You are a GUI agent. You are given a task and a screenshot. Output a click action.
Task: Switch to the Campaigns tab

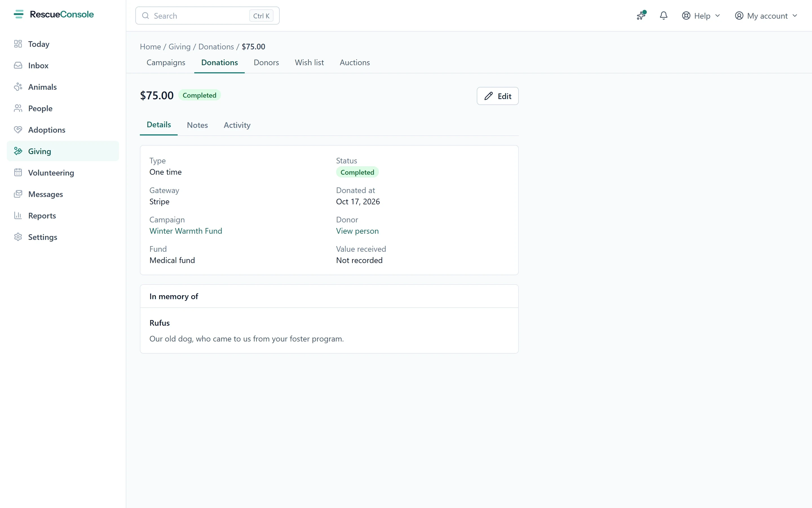(x=166, y=62)
